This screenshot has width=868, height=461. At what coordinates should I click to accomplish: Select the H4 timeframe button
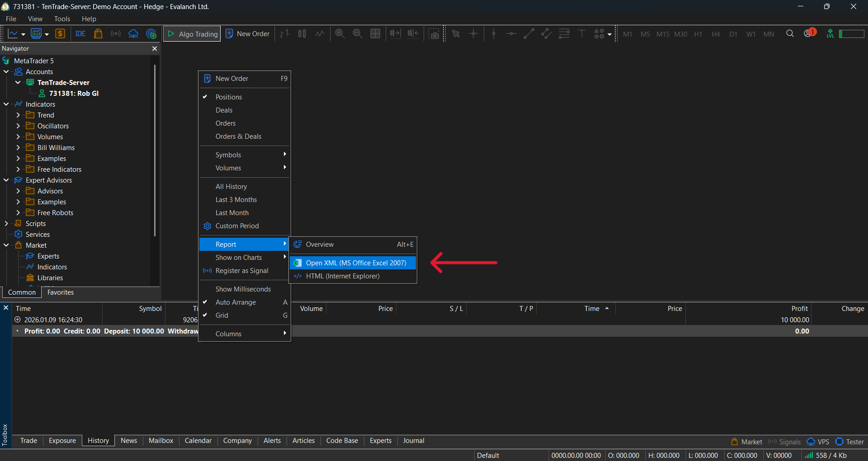tap(716, 34)
